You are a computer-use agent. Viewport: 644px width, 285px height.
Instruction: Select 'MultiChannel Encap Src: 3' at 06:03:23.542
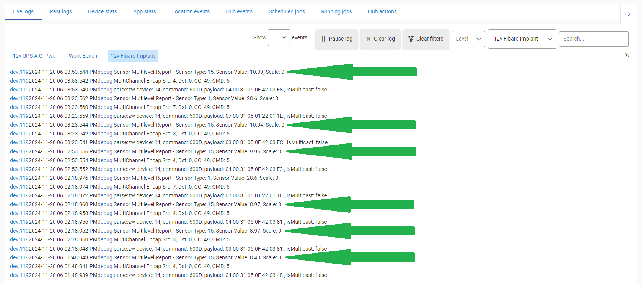click(x=144, y=134)
